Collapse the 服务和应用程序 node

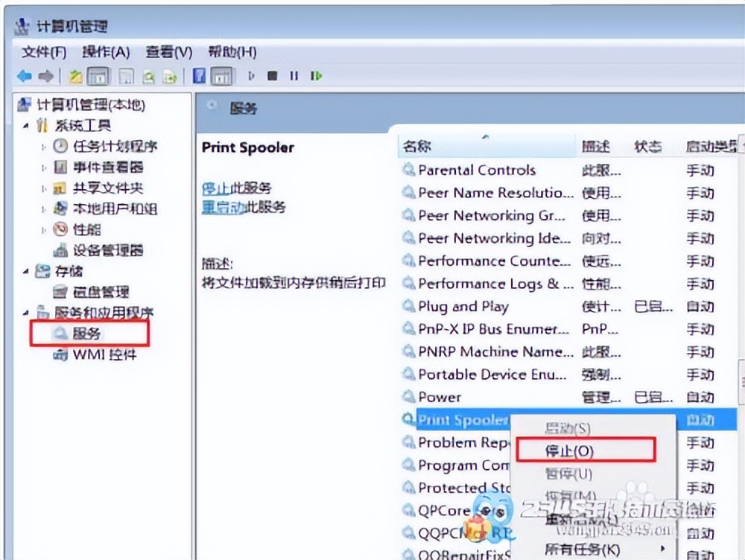click(x=25, y=313)
